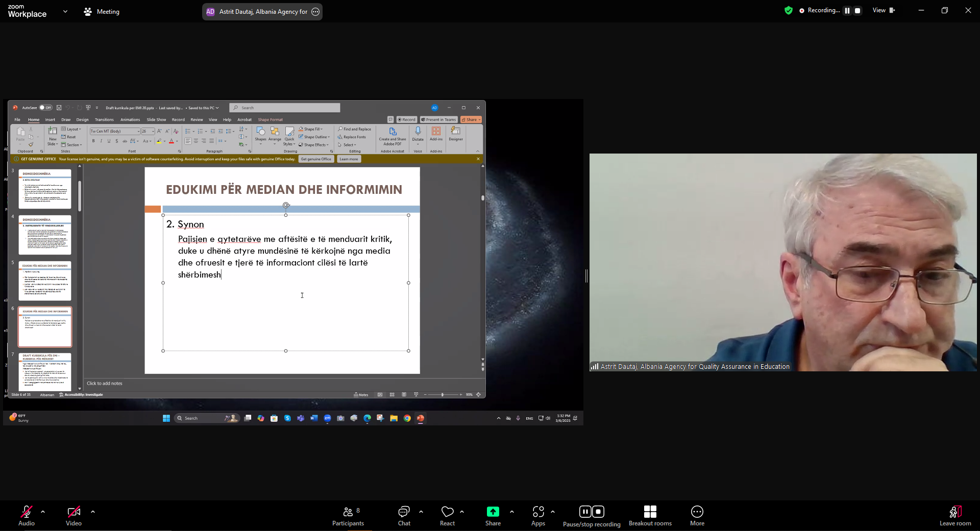
Task: Click Pause/stop recording in Zoom toolbar
Action: tap(592, 515)
